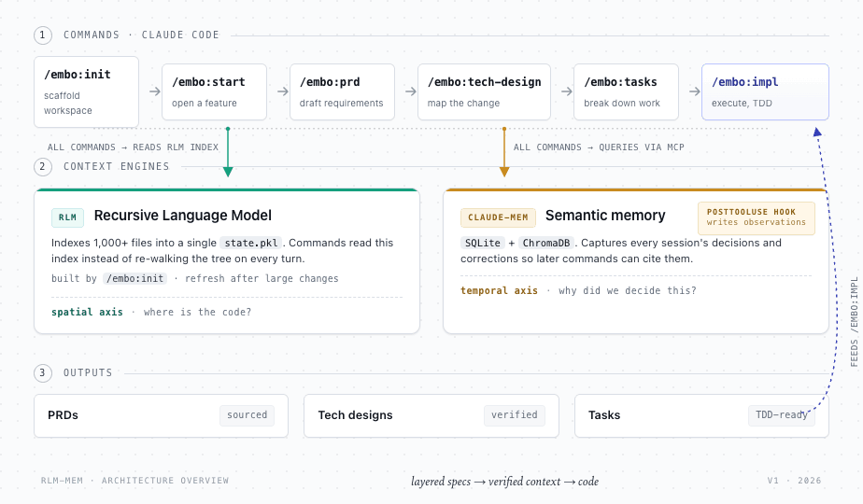Click 'layered specs → verified context → code' tagline
The height and width of the screenshot is (504, 863).
[x=504, y=482]
